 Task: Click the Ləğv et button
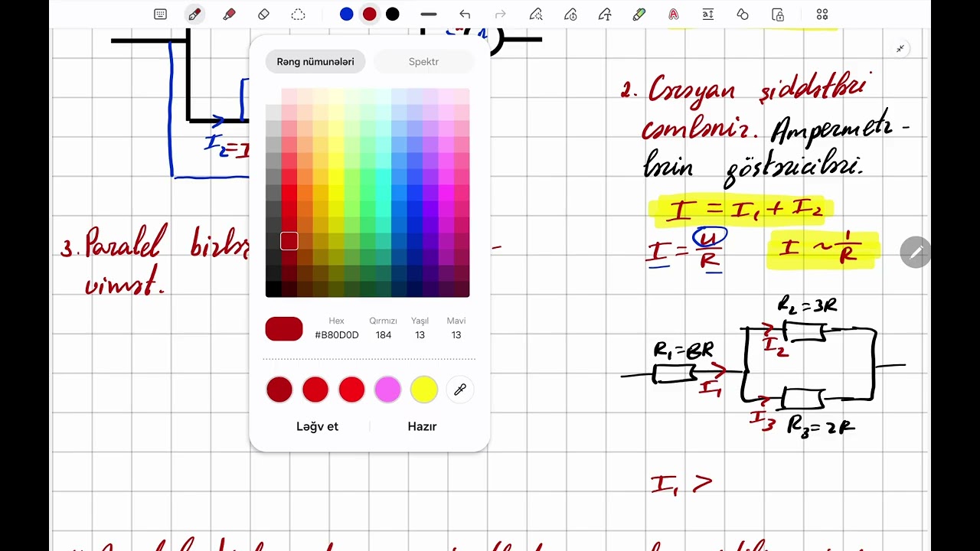click(x=317, y=426)
